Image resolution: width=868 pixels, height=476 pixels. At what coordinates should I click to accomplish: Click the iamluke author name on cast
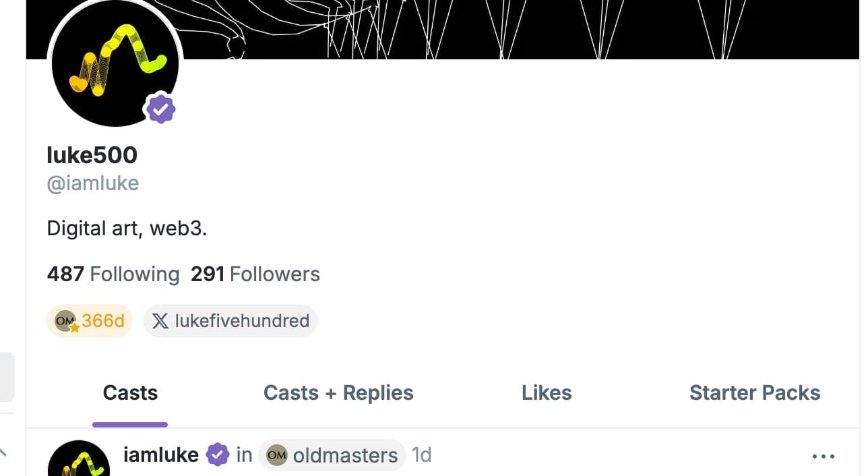click(161, 455)
